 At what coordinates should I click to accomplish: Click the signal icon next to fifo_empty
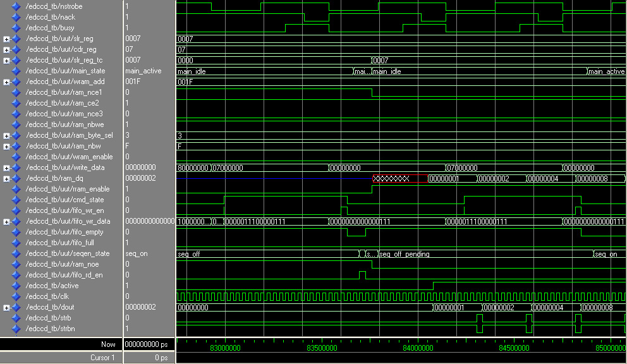click(16, 232)
